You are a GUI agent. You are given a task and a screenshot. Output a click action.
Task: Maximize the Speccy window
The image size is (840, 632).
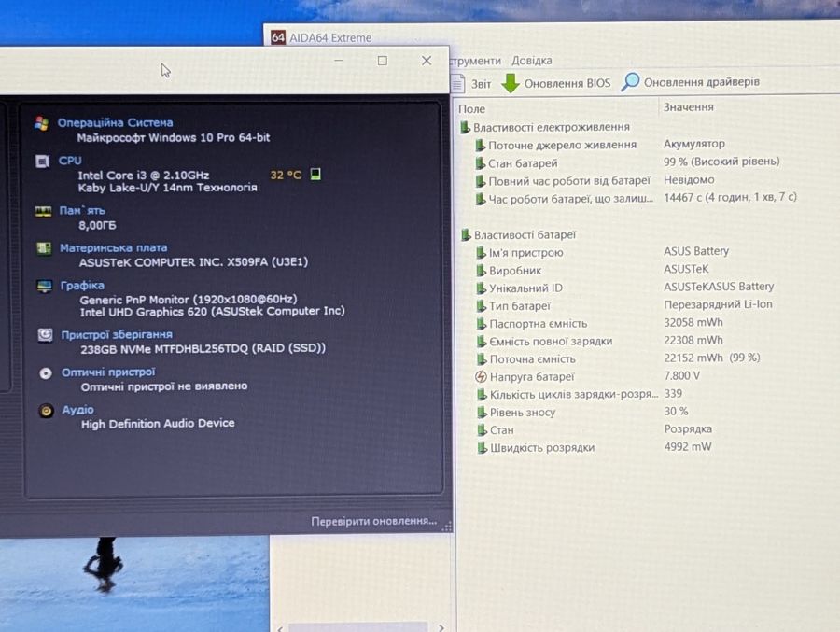(x=382, y=61)
